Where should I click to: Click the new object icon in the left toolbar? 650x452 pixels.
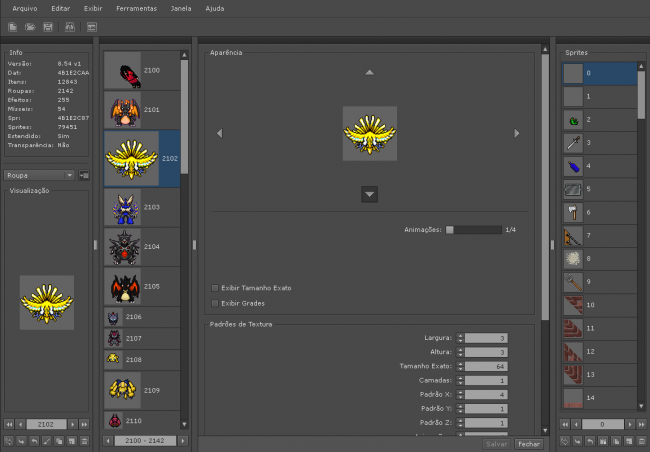tap(72, 441)
